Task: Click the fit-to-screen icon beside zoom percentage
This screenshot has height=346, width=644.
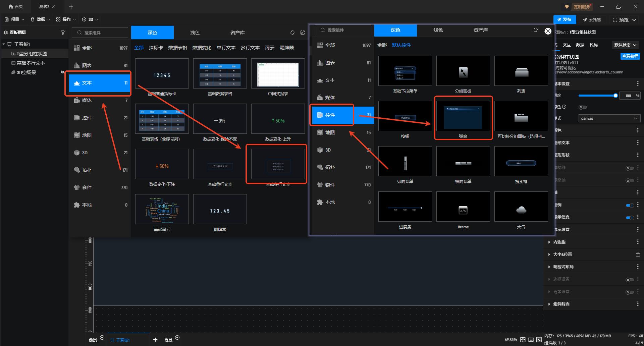Action: (x=523, y=340)
